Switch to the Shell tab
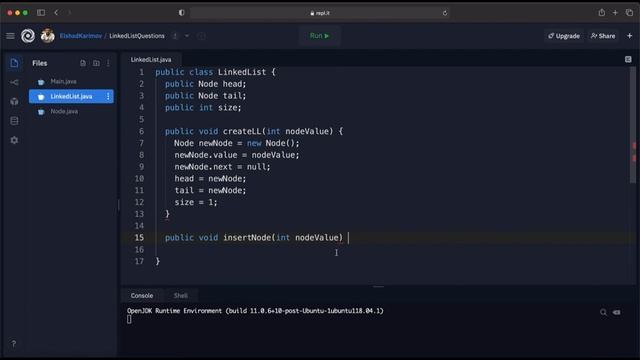 [x=180, y=296]
